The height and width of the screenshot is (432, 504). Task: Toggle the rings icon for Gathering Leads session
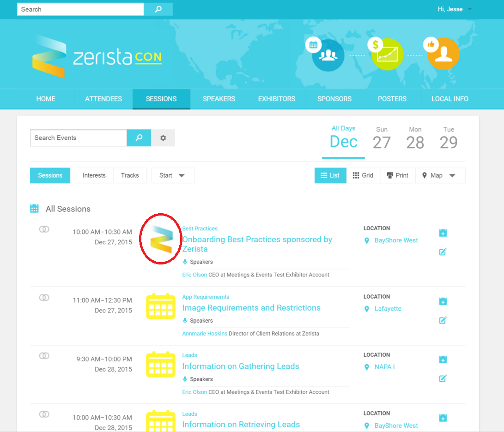click(44, 356)
